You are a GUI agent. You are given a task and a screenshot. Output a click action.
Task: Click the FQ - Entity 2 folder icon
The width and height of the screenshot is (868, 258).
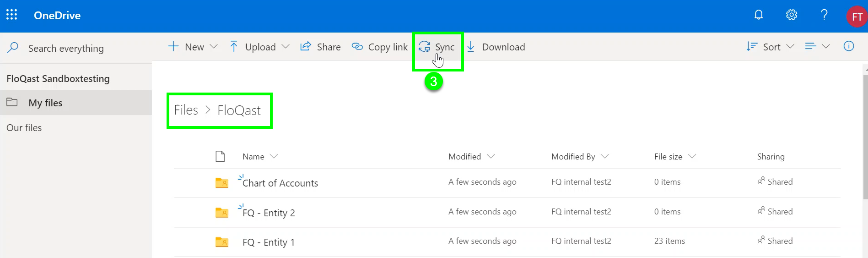coord(222,212)
